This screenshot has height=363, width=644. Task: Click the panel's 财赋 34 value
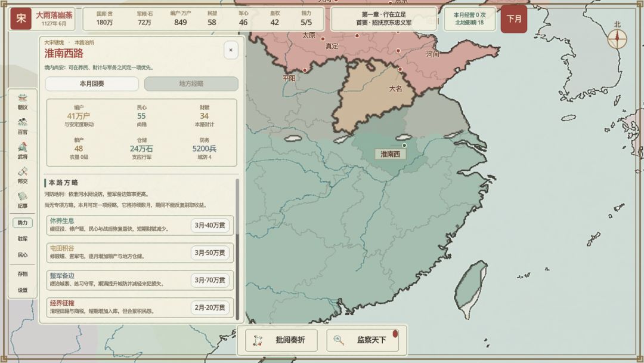204,116
